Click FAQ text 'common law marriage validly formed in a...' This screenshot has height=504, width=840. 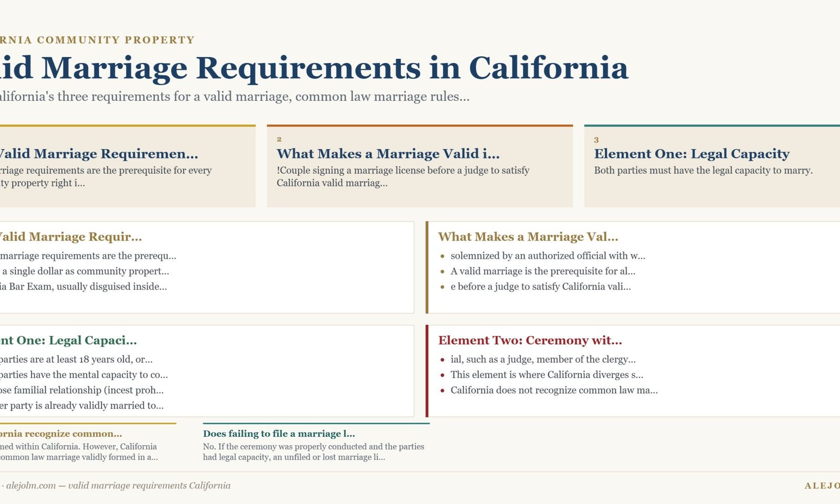coord(79,457)
